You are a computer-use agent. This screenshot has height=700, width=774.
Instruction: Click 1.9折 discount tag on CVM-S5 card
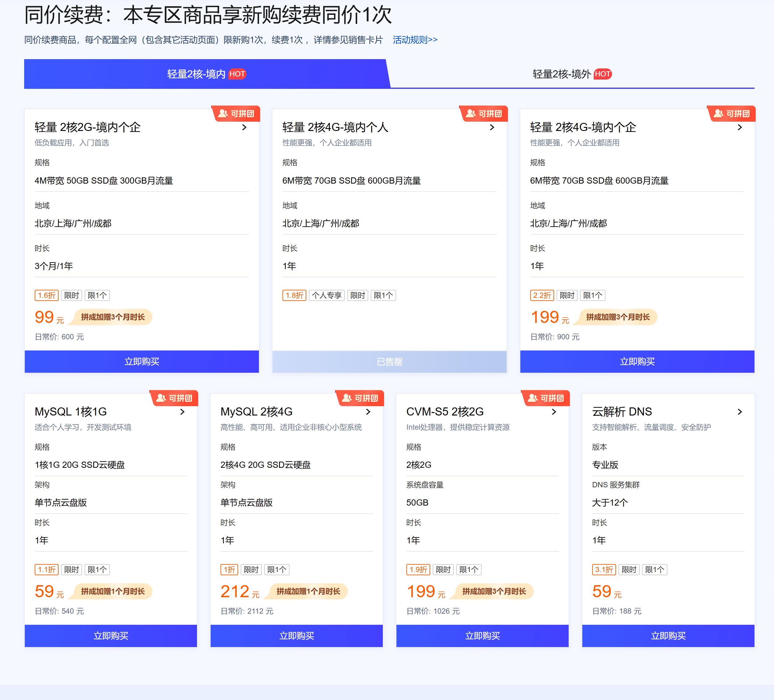(418, 570)
